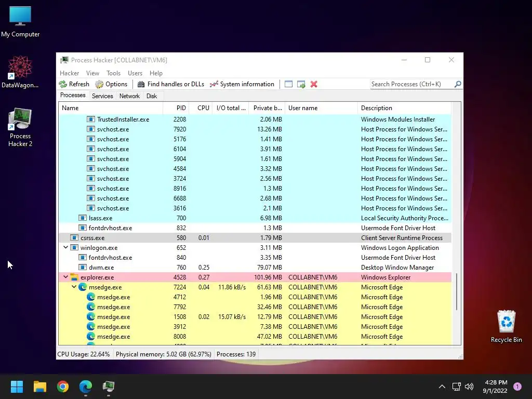
Task: Click the red X terminate icon
Action: pos(314,84)
